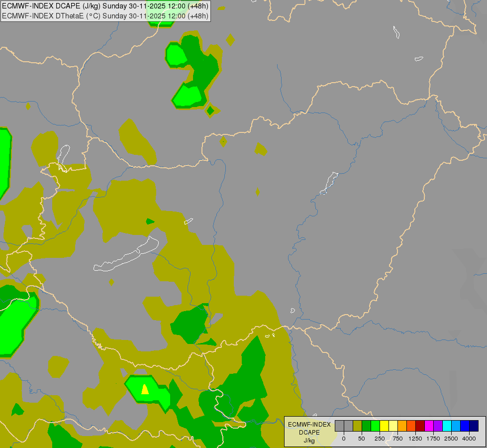This screenshot has height=448, width=487.
Task: Click the legend label "0"
Action: (x=344, y=439)
